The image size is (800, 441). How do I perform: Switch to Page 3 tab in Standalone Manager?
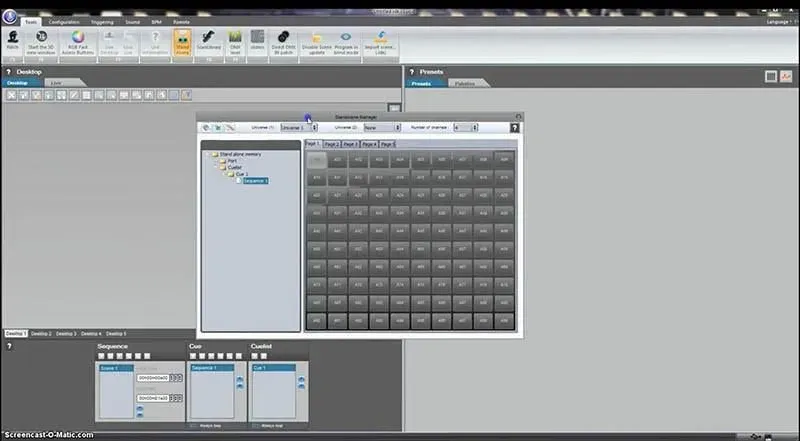350,144
